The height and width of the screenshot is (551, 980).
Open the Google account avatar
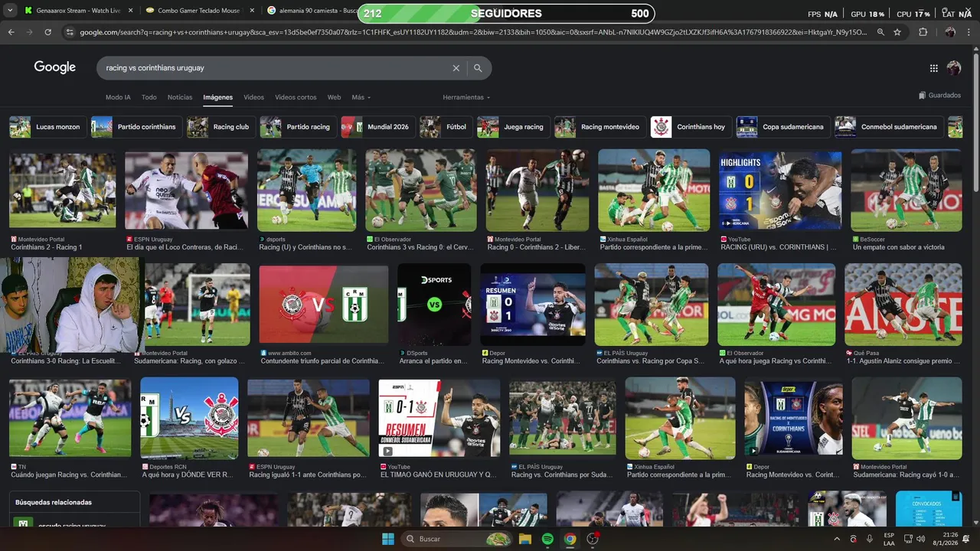pos(954,68)
